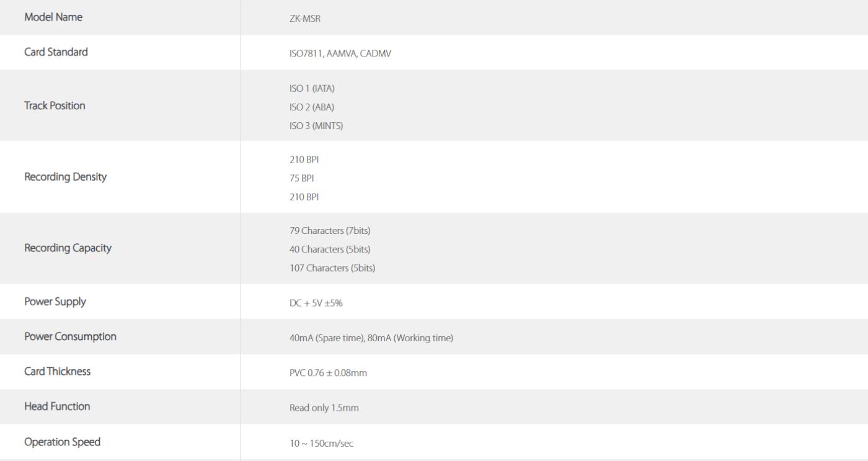
Task: Click the Model Name label
Action: [x=53, y=17]
